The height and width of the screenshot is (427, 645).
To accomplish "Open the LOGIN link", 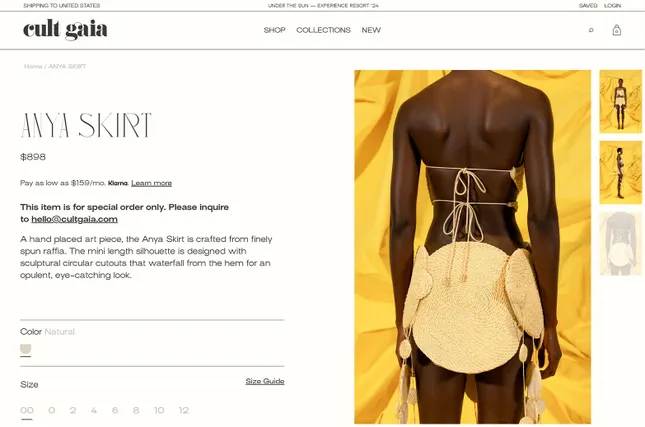I will pos(613,5).
